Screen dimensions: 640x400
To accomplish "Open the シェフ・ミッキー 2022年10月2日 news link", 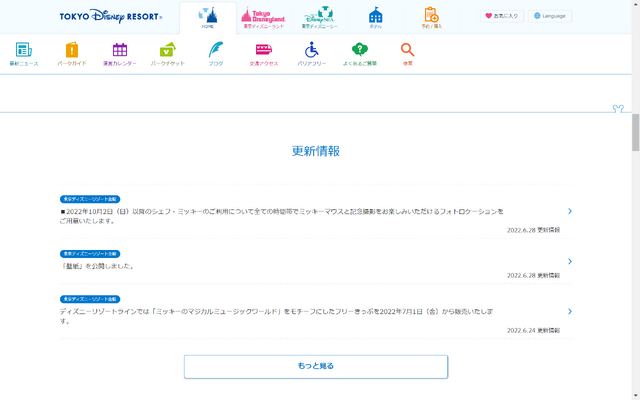I will point(281,216).
